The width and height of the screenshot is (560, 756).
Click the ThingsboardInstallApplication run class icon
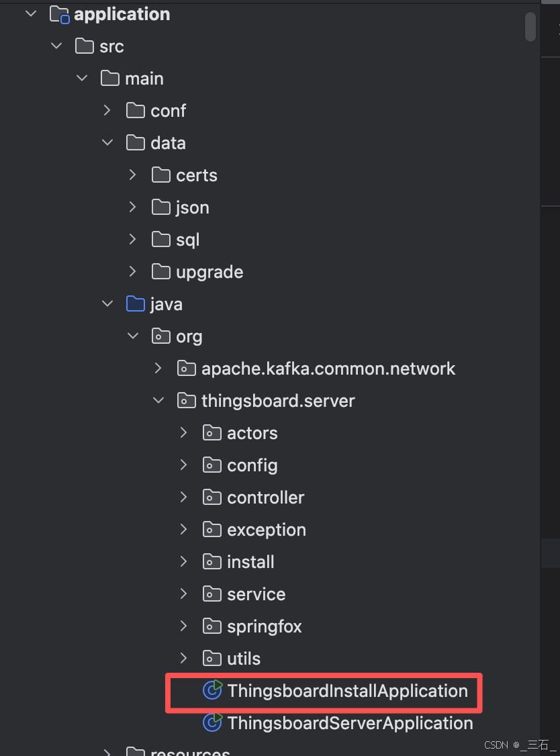pyautogui.click(x=212, y=690)
